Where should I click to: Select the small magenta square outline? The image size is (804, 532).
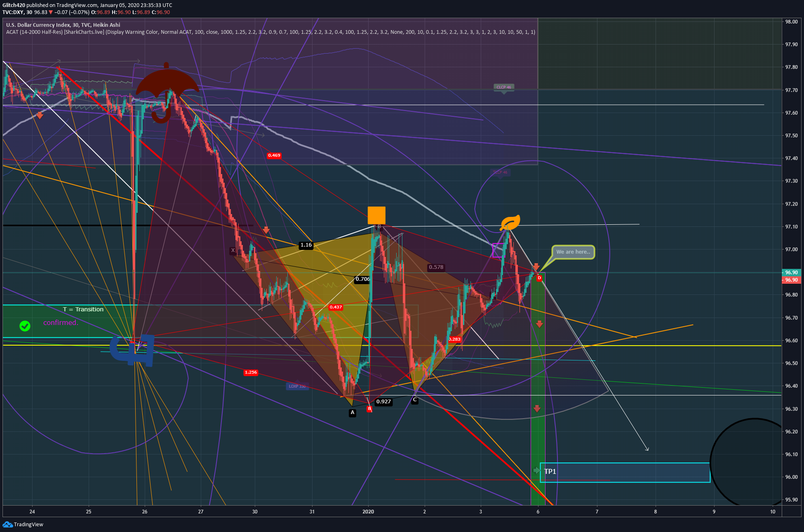pyautogui.click(x=498, y=250)
